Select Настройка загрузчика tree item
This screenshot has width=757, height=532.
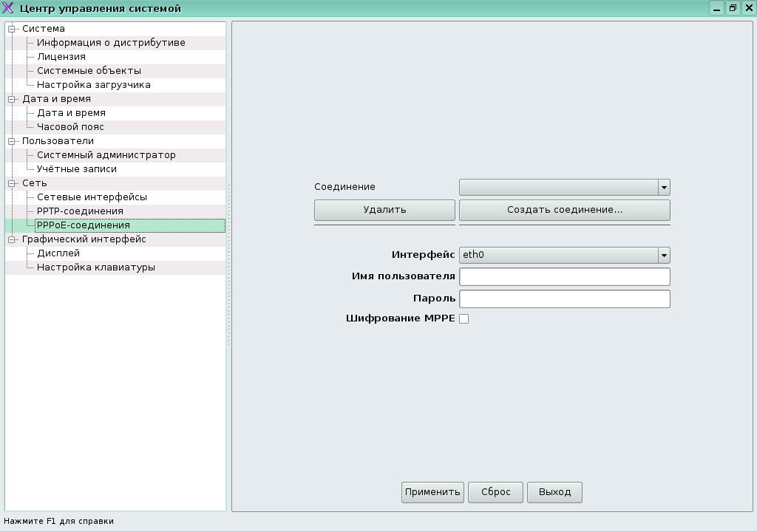click(x=93, y=85)
